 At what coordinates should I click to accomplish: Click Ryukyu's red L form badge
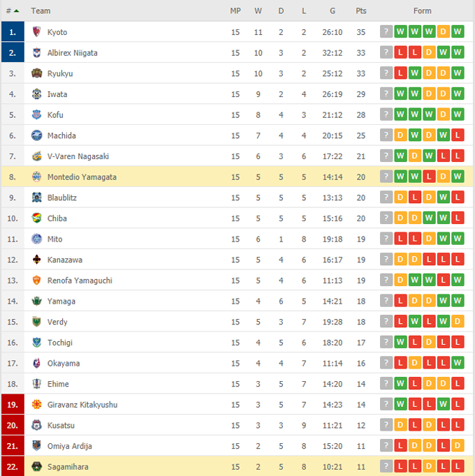pyautogui.click(x=400, y=73)
